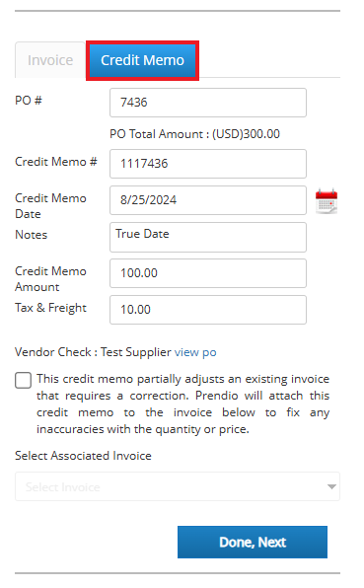The image size is (364, 588).
Task: Click the Vendor Check Test Supplier text
Action: (93, 352)
